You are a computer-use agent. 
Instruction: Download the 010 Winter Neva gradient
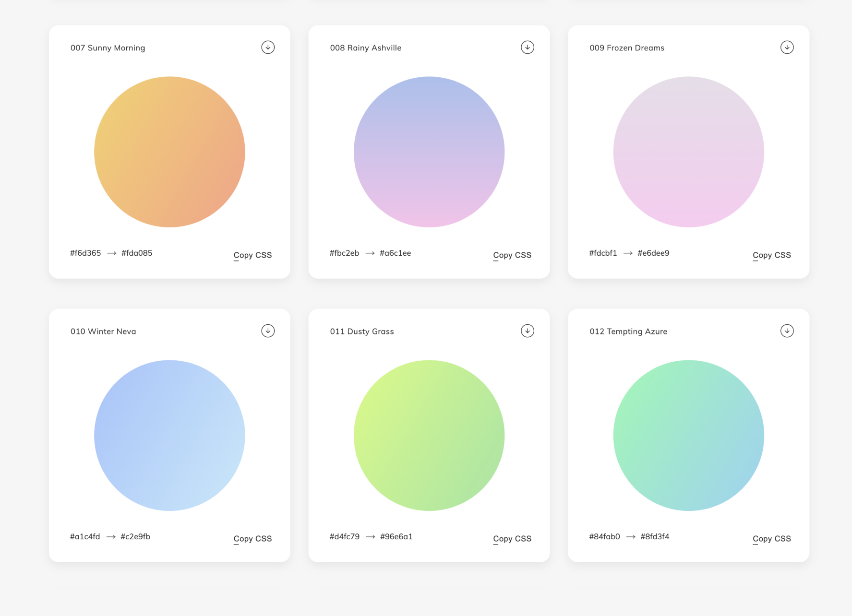coord(268,331)
